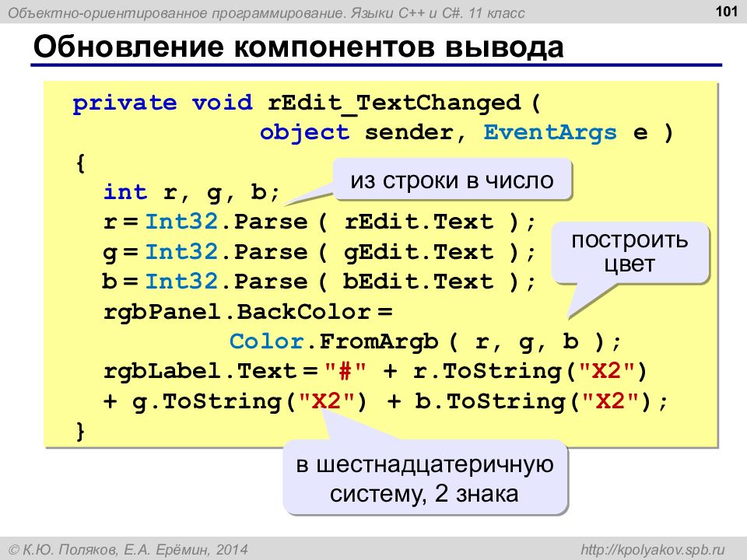Click the callout 'в шестнадцатеричную систему, 2 знака'

[x=425, y=478]
